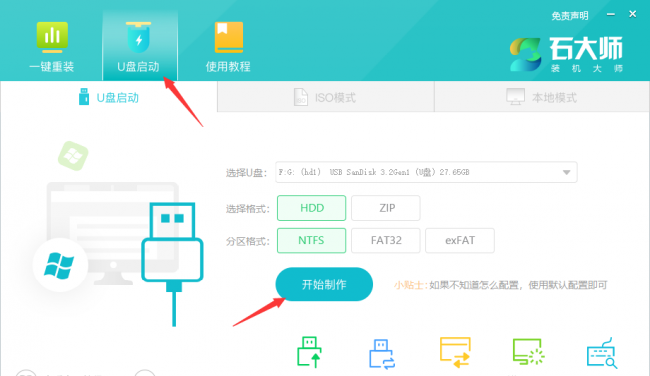This screenshot has height=376, width=650.
Task: Choose FAT32 partition format
Action: tap(386, 240)
